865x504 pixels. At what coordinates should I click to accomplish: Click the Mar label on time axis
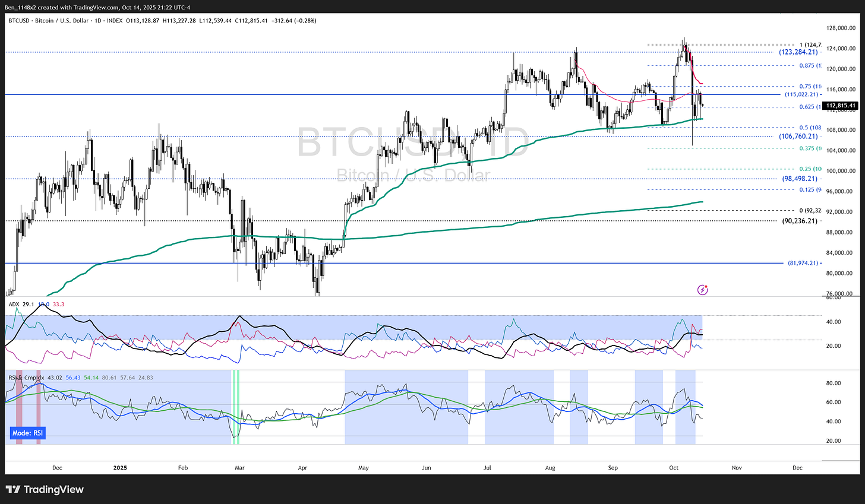point(239,468)
